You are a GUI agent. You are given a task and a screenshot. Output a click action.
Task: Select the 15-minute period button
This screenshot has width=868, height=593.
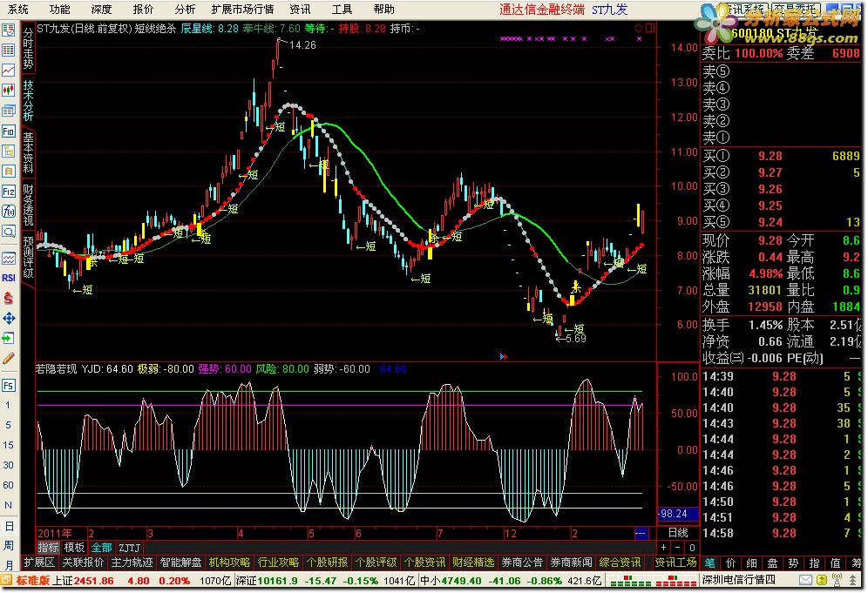click(x=9, y=445)
